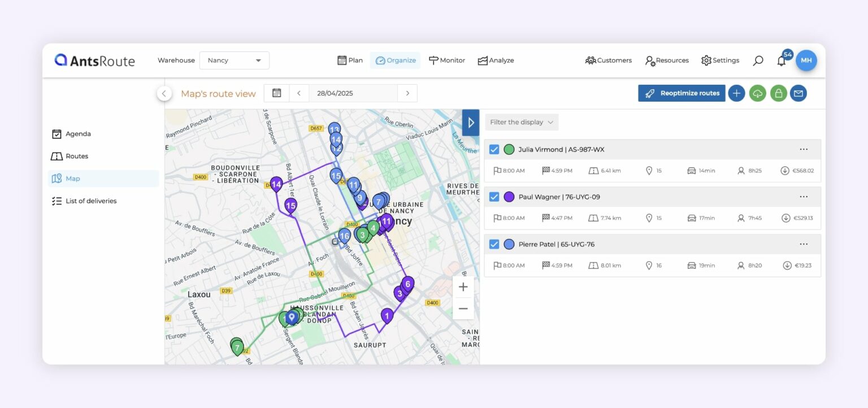
Task: Open the route export cloud upload icon
Action: click(757, 93)
